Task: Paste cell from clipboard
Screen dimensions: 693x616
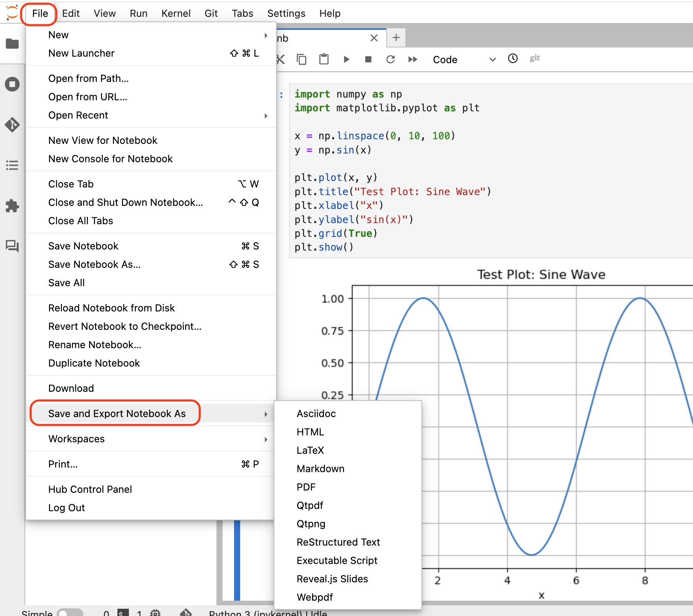Action: 324,59
